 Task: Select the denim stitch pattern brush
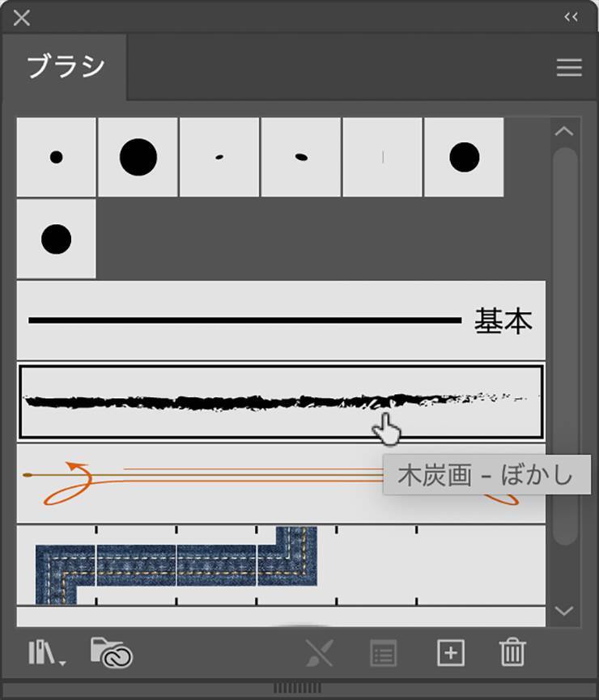281,565
